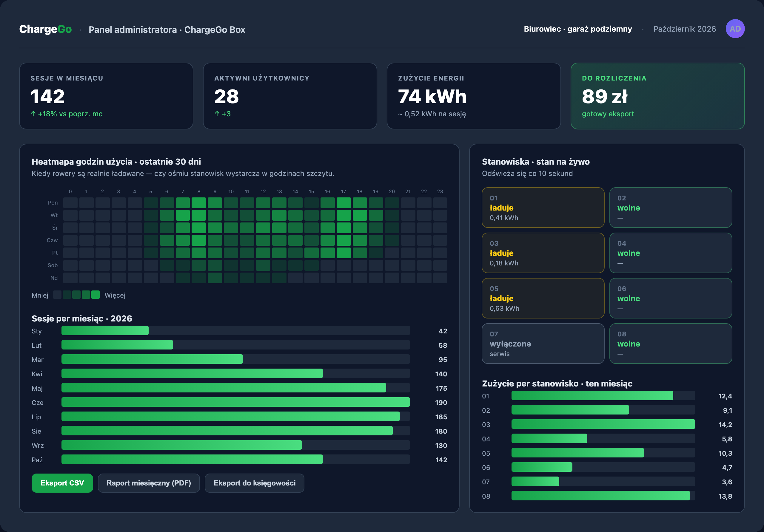Screen dimensions: 764x532
Task: Click the Cze sessions bar
Action: 235,402
